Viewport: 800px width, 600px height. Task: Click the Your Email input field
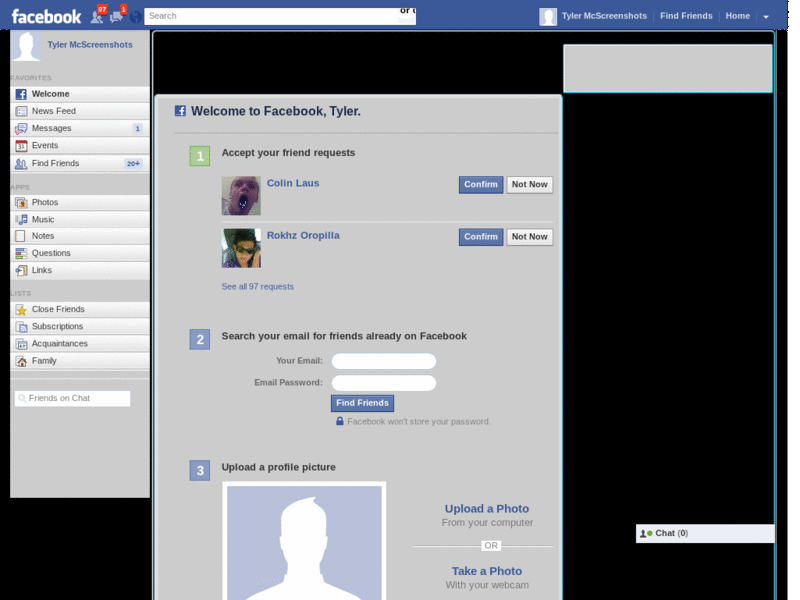click(383, 361)
